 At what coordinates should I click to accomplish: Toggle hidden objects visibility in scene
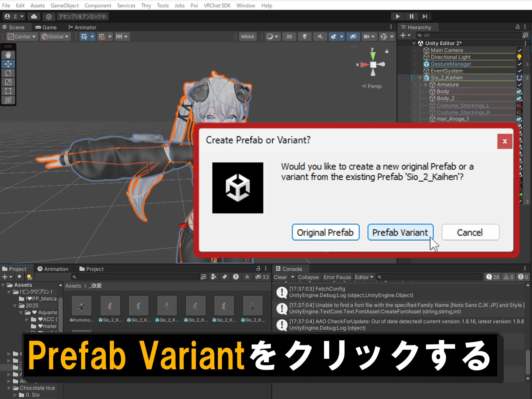(x=353, y=37)
